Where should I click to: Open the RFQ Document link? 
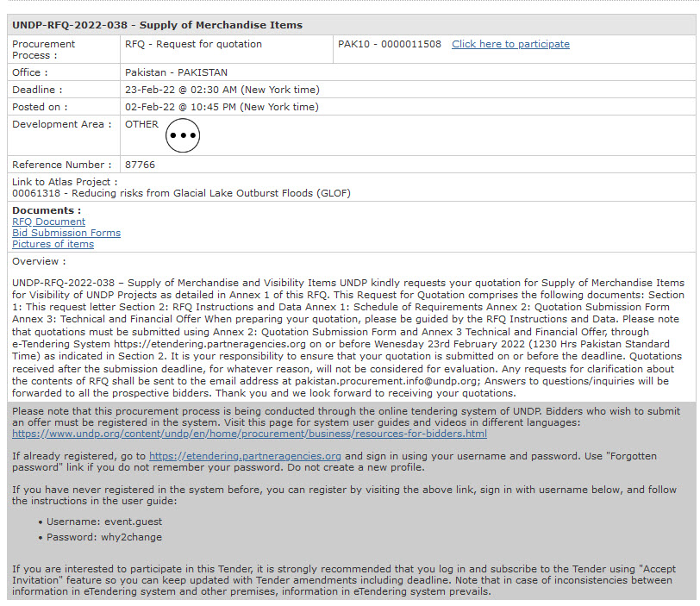point(48,222)
